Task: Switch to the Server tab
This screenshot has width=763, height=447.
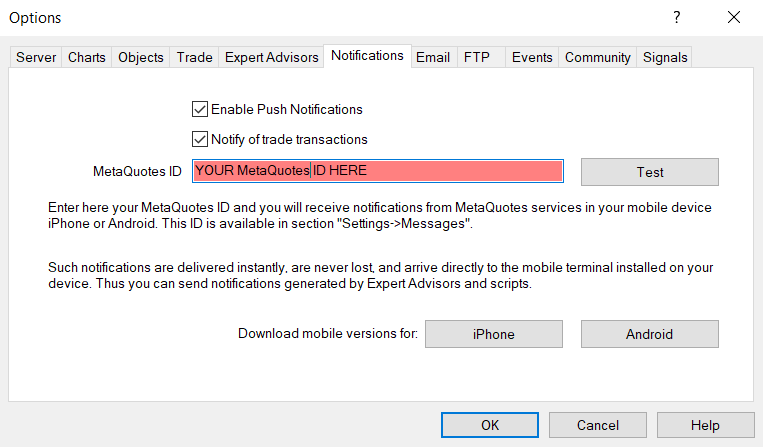Action: (x=36, y=57)
